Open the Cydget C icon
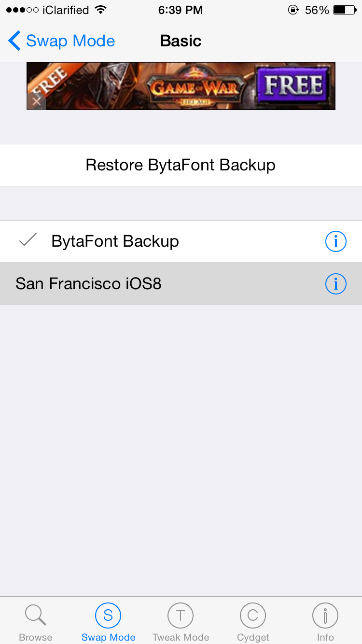This screenshot has height=644, width=362. click(x=253, y=616)
